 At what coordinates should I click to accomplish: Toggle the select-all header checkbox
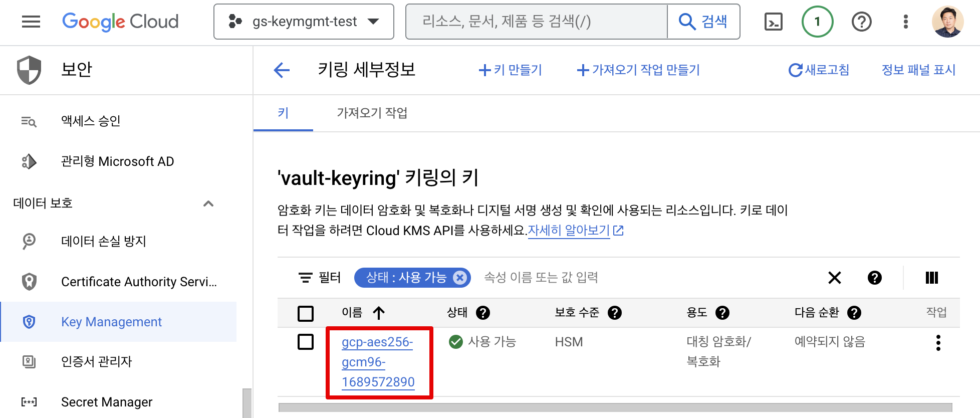click(x=306, y=313)
